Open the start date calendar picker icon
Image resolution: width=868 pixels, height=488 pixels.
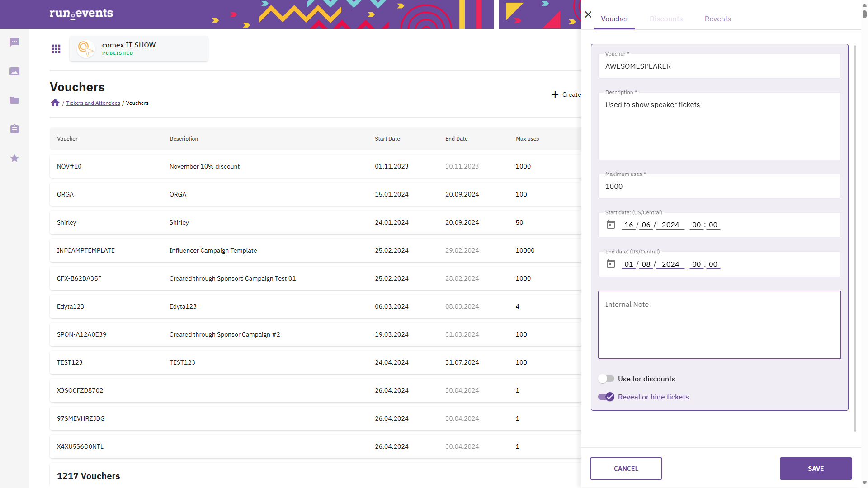point(611,225)
